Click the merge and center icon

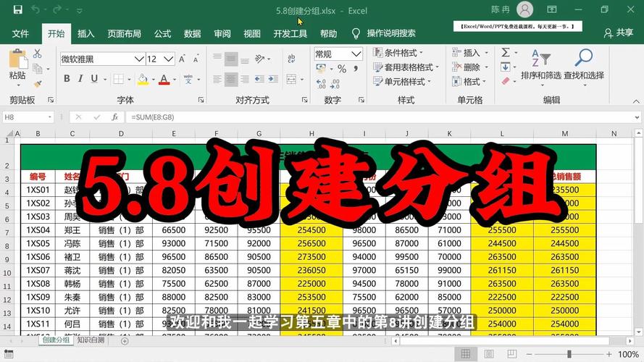pyautogui.click(x=291, y=79)
